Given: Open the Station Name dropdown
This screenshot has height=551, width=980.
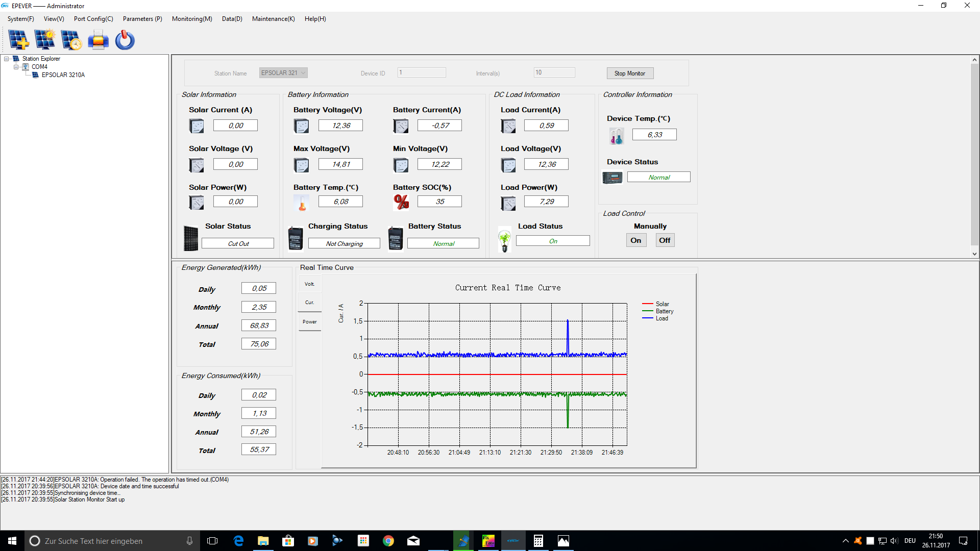Looking at the screenshot, I should coord(303,73).
